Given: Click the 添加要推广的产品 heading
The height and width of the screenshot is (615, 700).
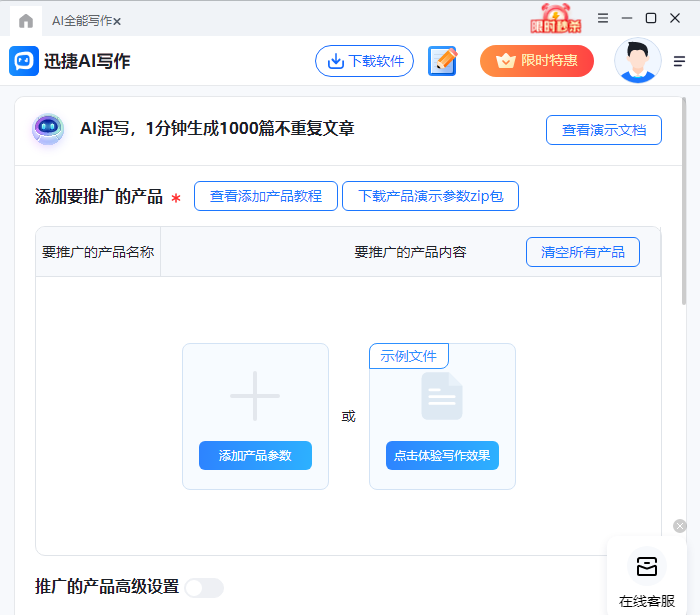Looking at the screenshot, I should pyautogui.click(x=99, y=196).
